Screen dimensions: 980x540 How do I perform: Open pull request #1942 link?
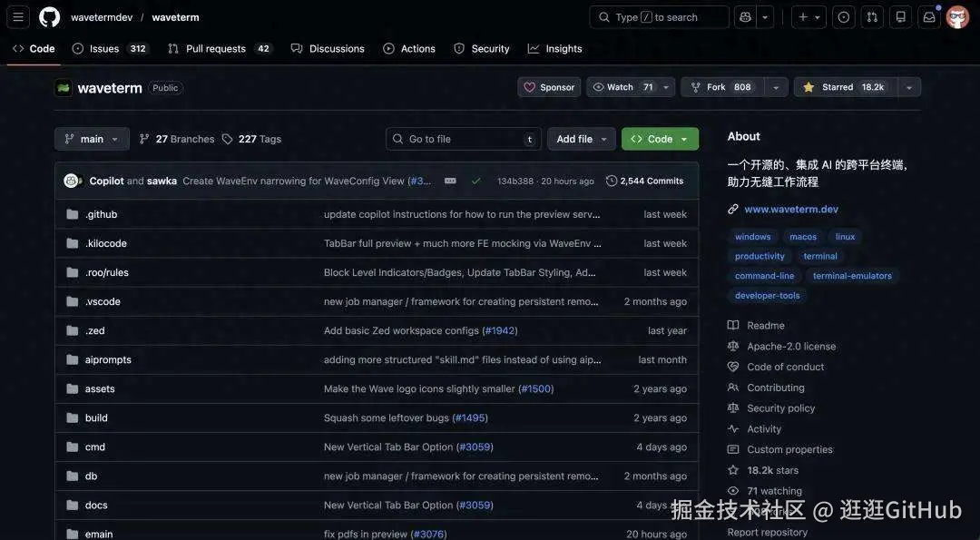point(499,330)
